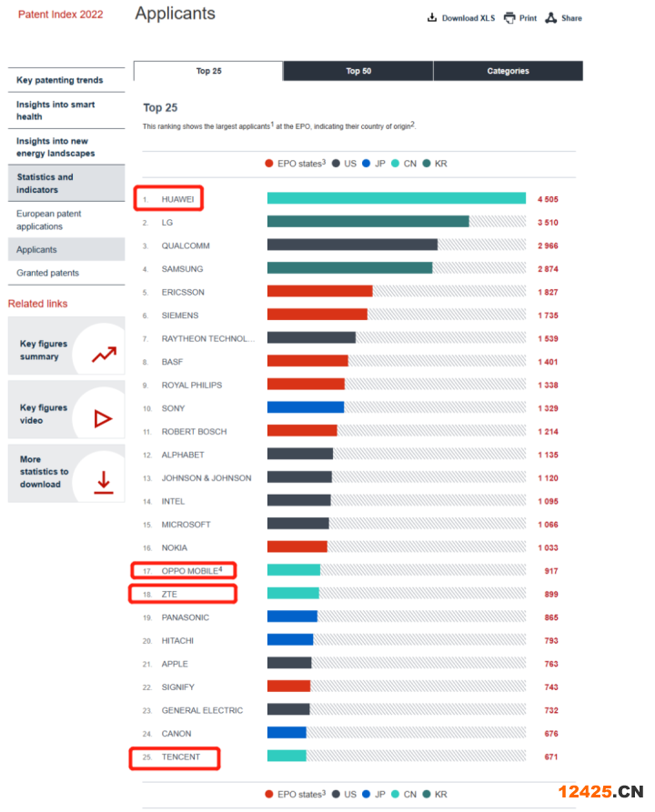The width and height of the screenshot is (655, 812).
Task: Click the printer icon
Action: pyautogui.click(x=510, y=17)
